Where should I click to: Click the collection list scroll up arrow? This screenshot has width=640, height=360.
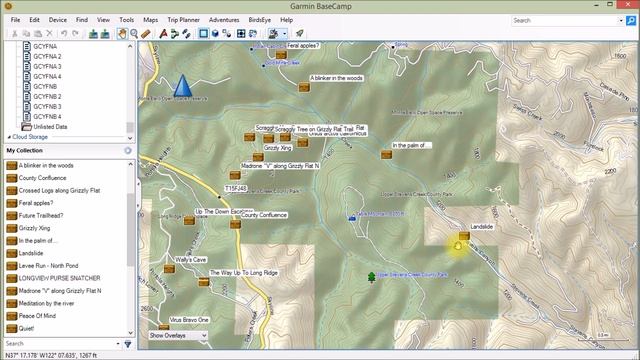(131, 164)
